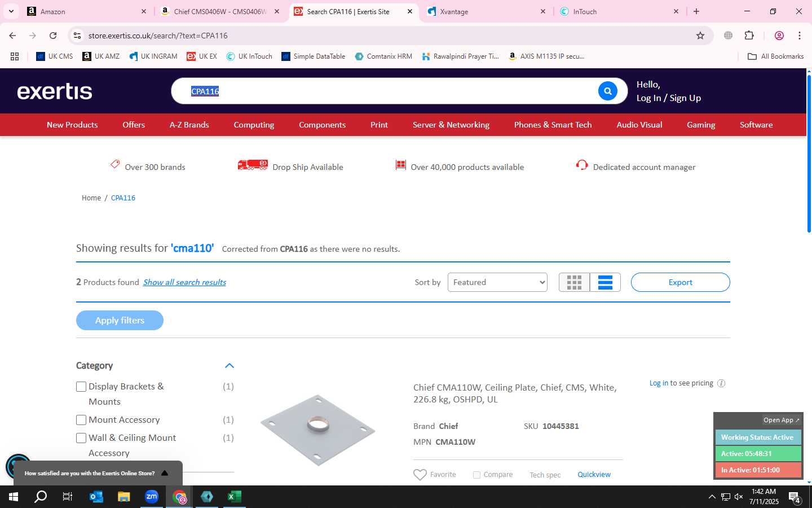Click the Apply filters button

pyautogui.click(x=120, y=320)
